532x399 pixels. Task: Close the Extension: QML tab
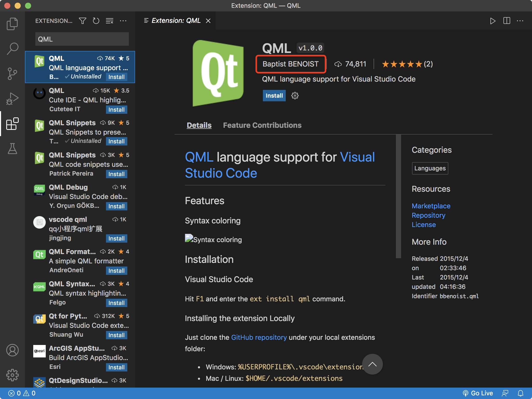(x=208, y=21)
